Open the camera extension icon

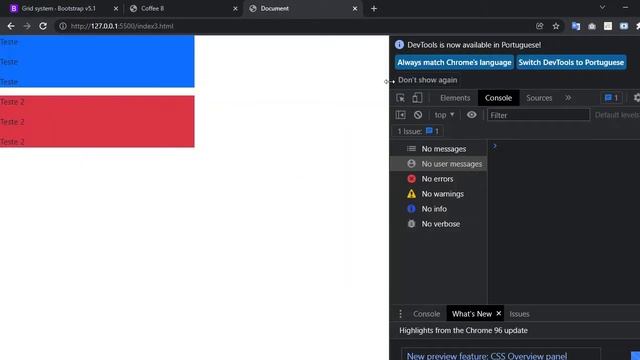tap(592, 26)
